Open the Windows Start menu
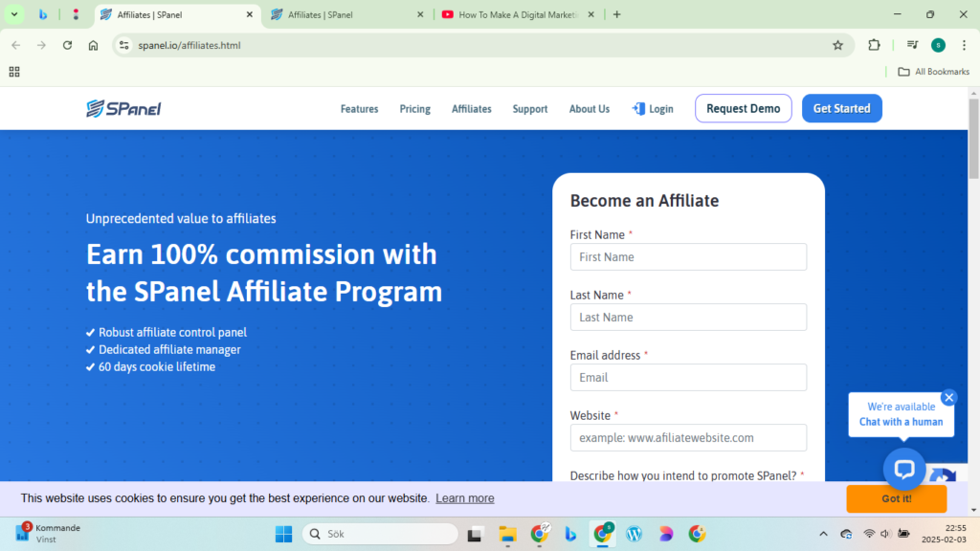 [x=283, y=534]
